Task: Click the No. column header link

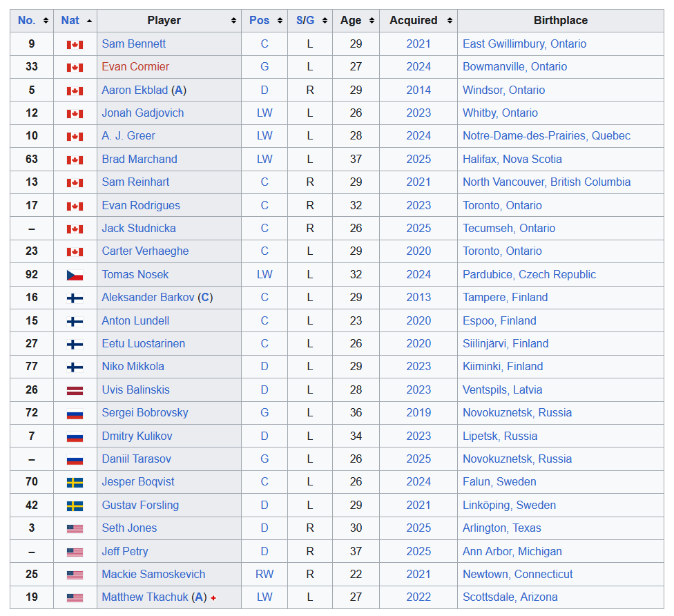Action: click(27, 20)
